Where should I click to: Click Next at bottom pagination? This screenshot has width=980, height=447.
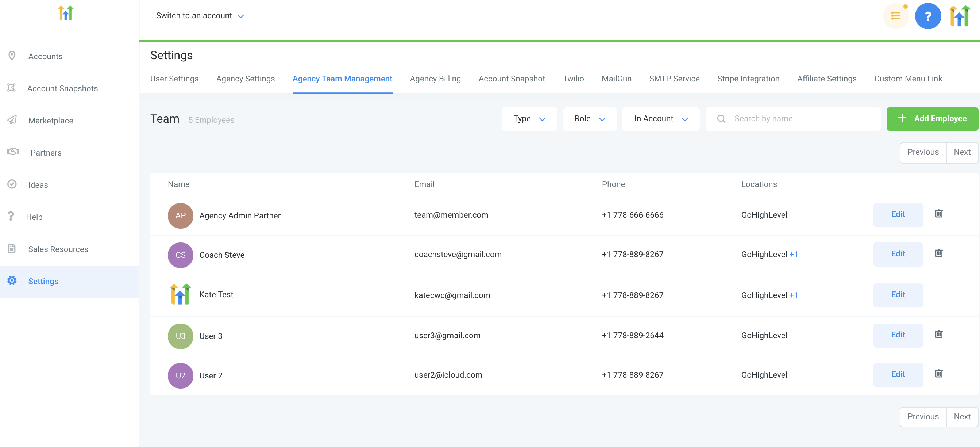(961, 417)
